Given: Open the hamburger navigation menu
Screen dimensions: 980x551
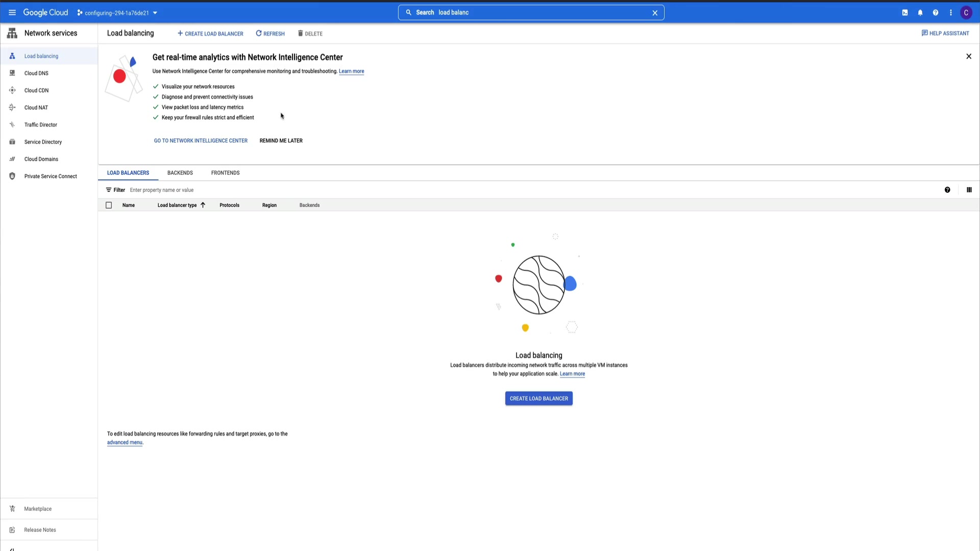Looking at the screenshot, I should [x=12, y=12].
